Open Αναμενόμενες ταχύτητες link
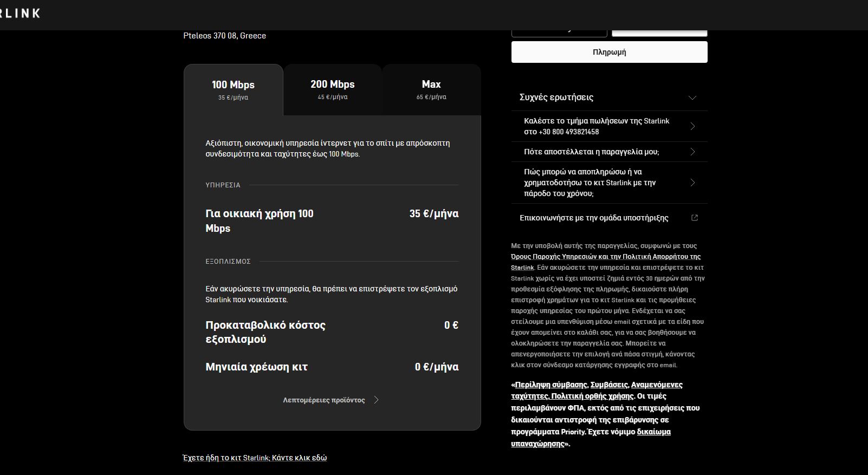Image resolution: width=868 pixels, height=475 pixels. [597, 390]
